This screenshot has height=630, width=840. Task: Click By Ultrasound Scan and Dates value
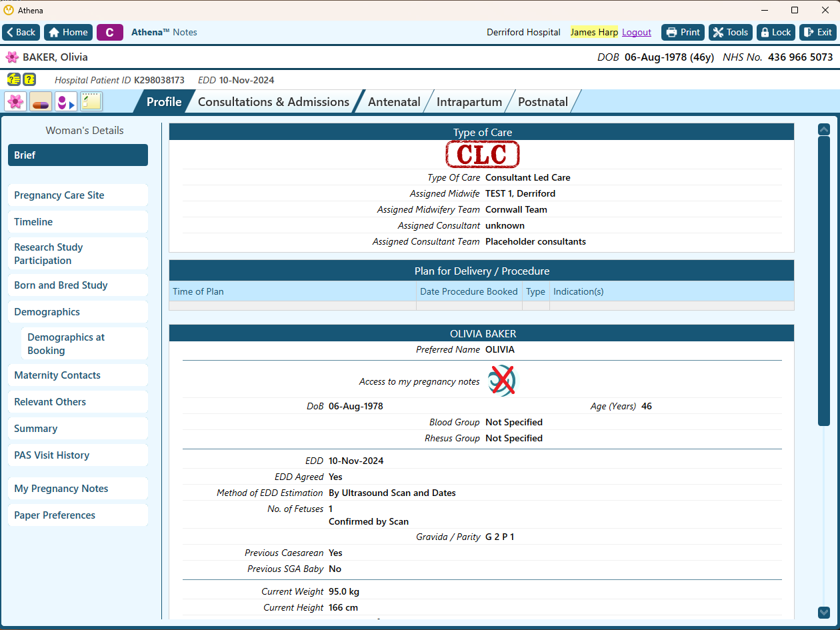(392, 493)
